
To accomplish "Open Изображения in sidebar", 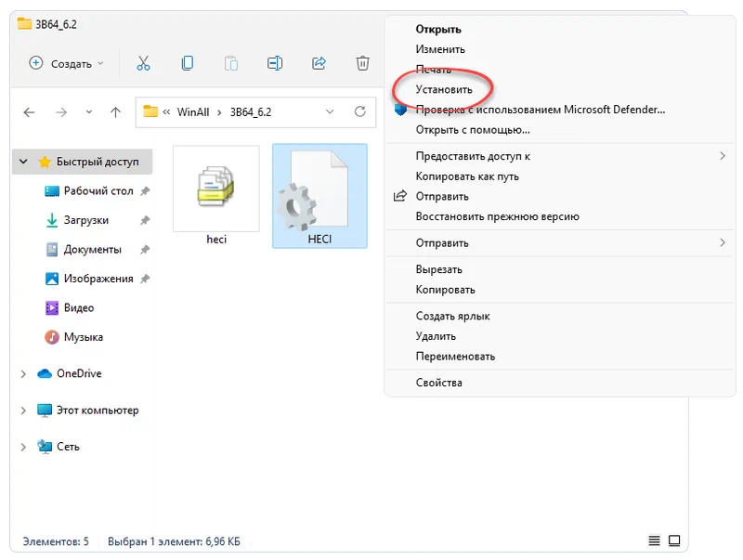I will click(98, 279).
